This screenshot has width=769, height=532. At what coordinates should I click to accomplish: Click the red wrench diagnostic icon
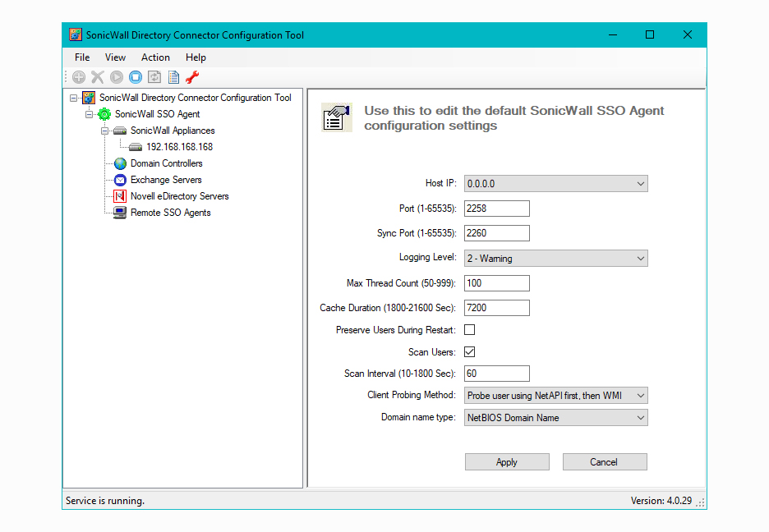coord(192,77)
